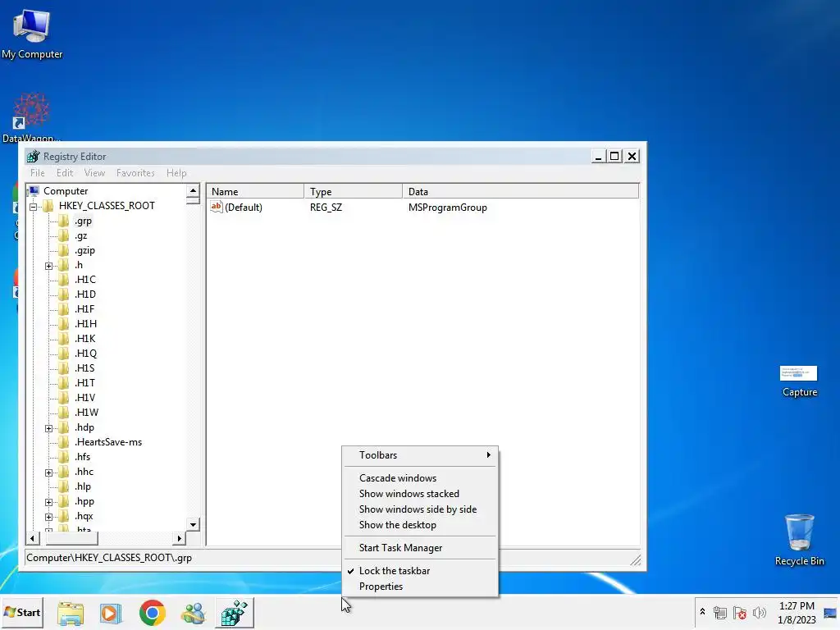Expand the .hhc key
Screen dimensions: 840x630
coord(48,472)
